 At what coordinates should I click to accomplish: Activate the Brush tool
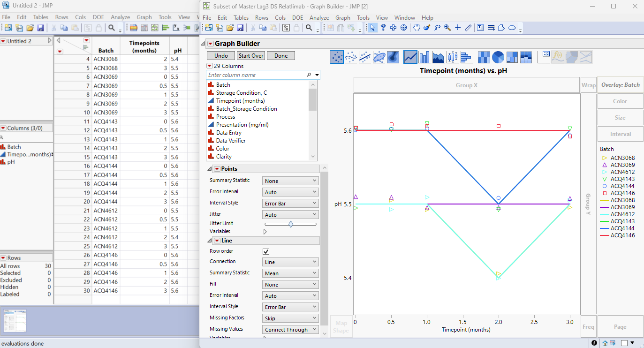tap(426, 27)
